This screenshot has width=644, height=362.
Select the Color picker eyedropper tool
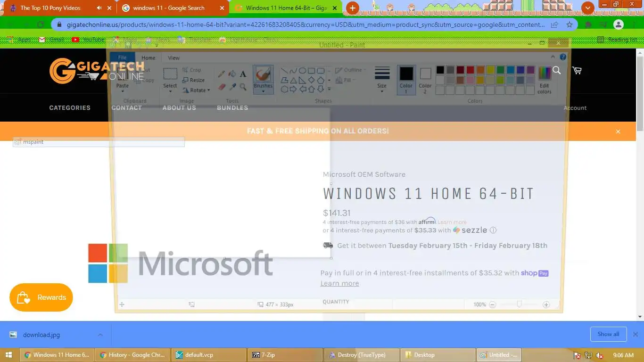232,87
